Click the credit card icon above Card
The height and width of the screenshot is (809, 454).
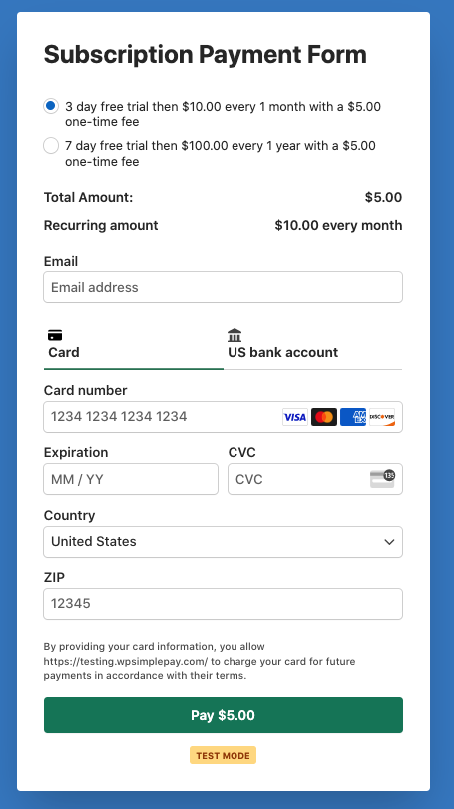[55, 335]
